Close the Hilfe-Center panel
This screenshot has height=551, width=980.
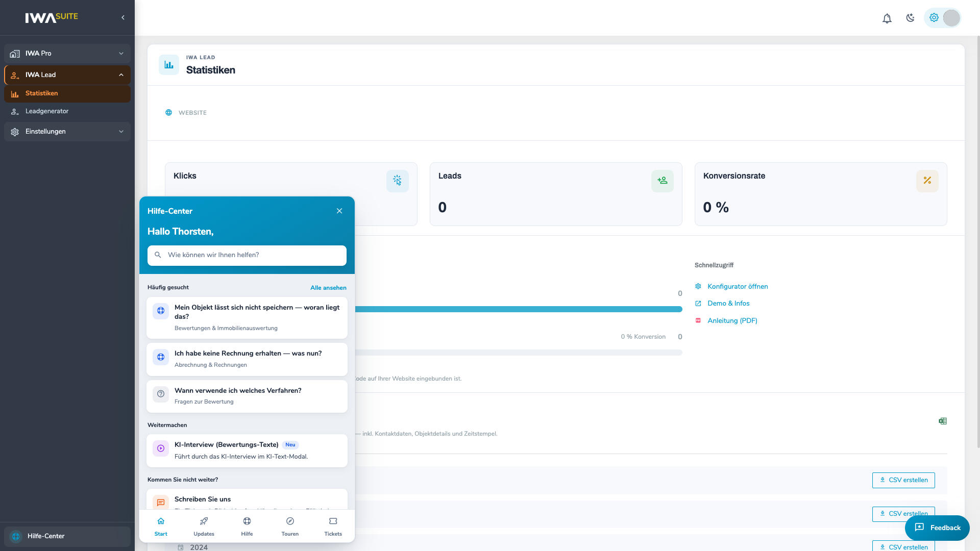point(339,211)
